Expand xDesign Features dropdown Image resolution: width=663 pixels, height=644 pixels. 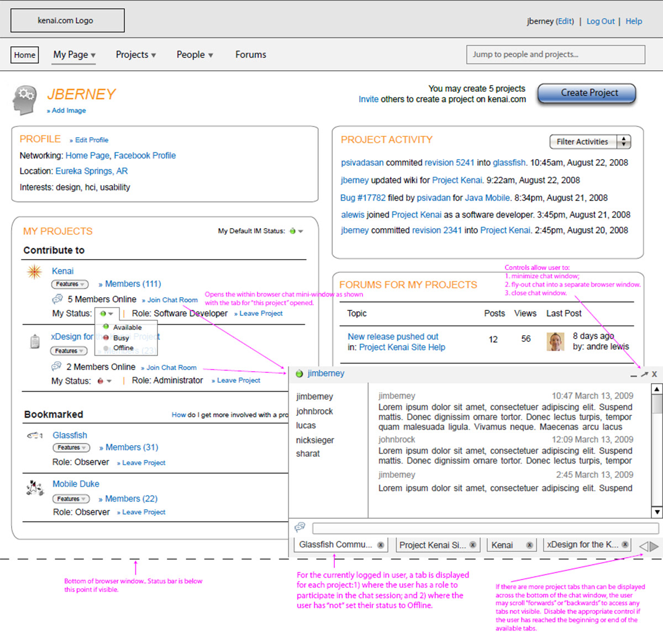pos(69,351)
